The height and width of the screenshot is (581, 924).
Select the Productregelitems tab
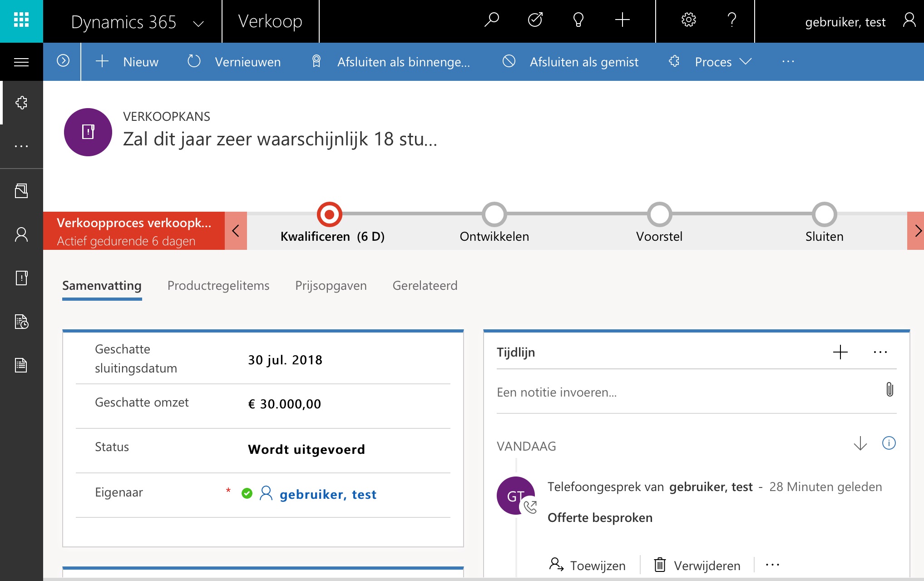(x=218, y=285)
